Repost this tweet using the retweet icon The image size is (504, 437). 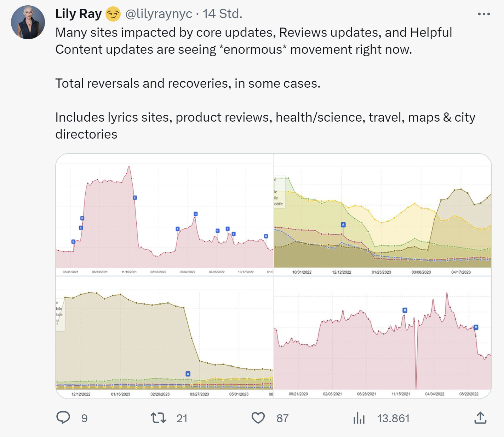tap(158, 418)
